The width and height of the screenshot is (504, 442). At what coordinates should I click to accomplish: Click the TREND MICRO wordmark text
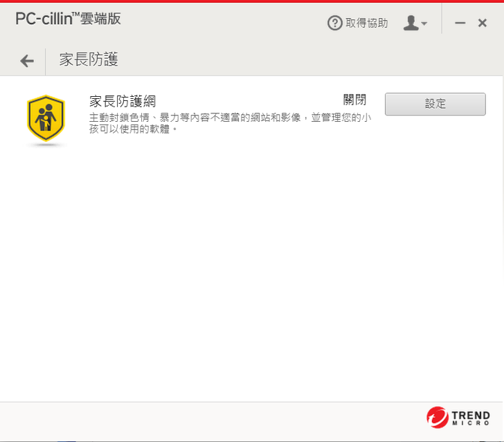click(x=471, y=418)
